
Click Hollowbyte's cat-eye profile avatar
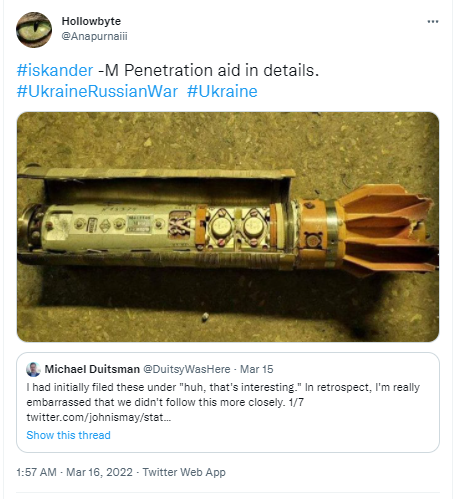point(34,30)
